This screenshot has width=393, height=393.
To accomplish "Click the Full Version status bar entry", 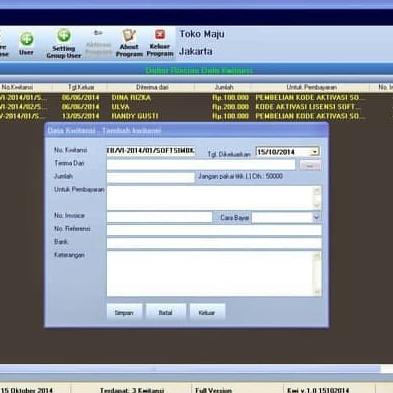I will [213, 390].
